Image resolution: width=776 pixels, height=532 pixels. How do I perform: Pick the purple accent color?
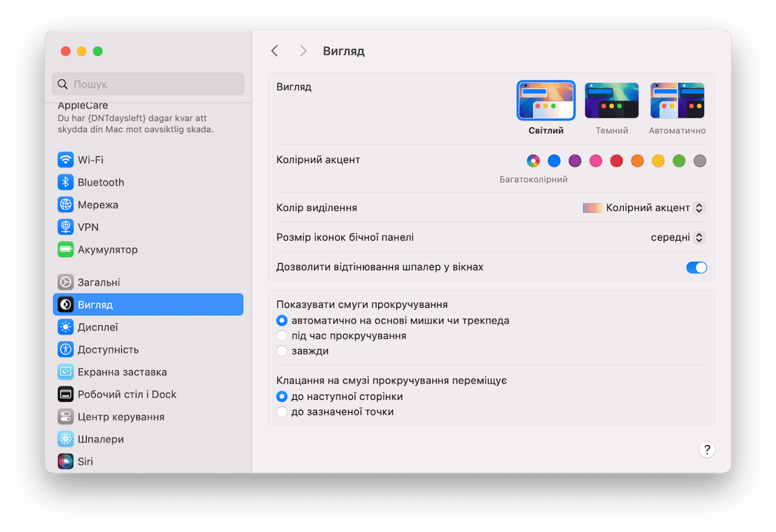click(575, 161)
